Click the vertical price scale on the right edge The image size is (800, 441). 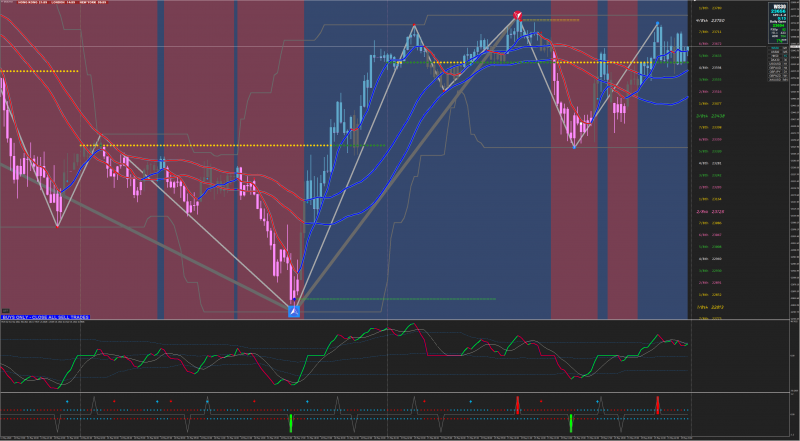pos(795,161)
